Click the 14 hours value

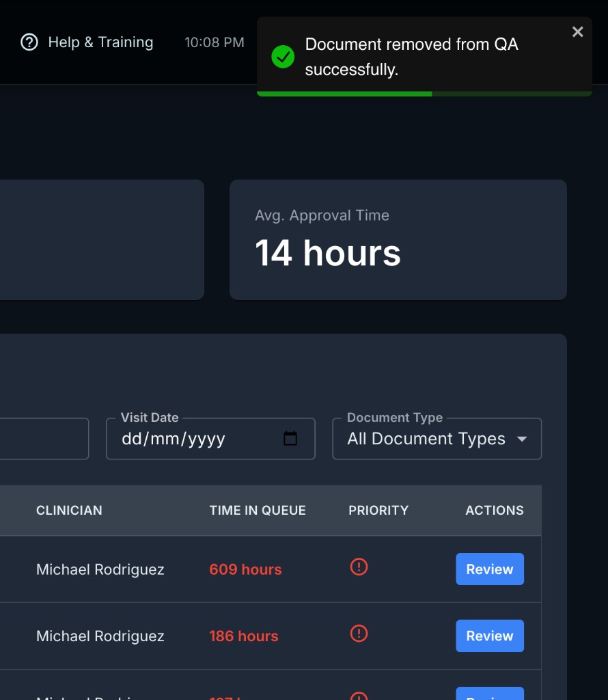pyautogui.click(x=328, y=253)
